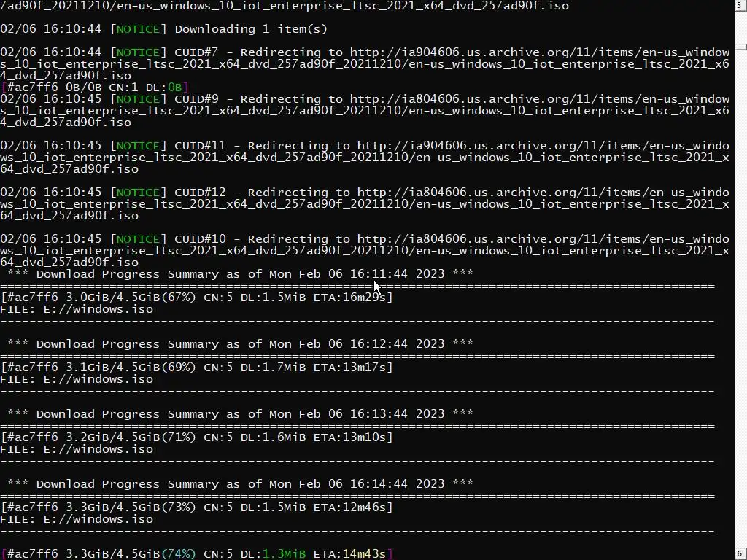Viewport: 747px width, 560px height.
Task: Click "ETA:14m43s" in the bottom status line
Action: [x=349, y=554]
